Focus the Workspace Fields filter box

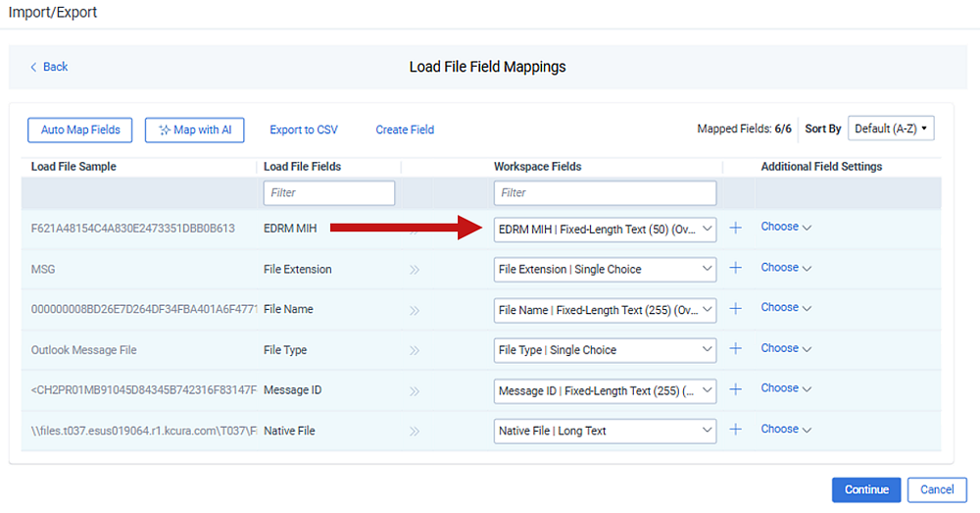coord(605,192)
